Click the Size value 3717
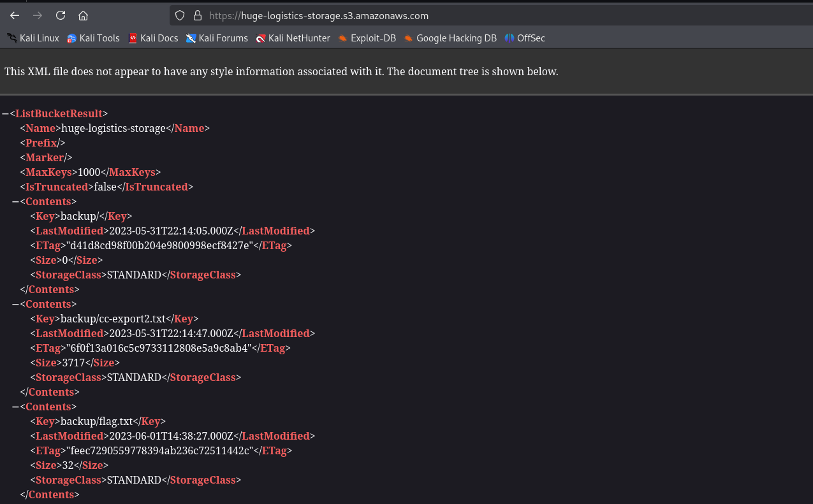Viewport: 813px width, 504px height. 73,363
